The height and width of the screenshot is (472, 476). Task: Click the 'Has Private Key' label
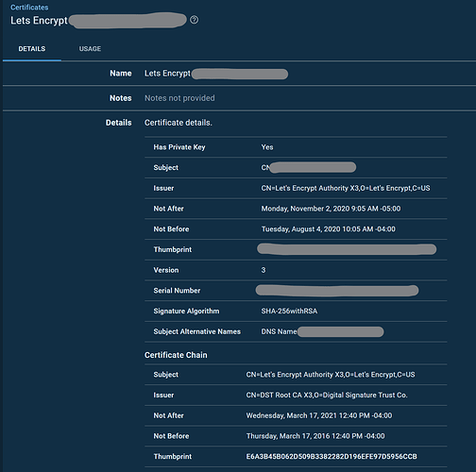179,147
